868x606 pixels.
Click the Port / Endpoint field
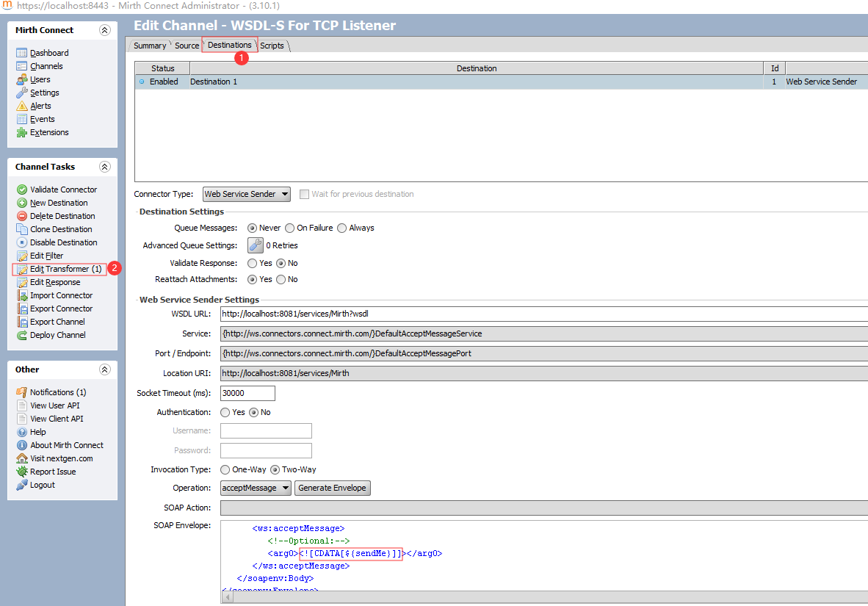coord(544,354)
